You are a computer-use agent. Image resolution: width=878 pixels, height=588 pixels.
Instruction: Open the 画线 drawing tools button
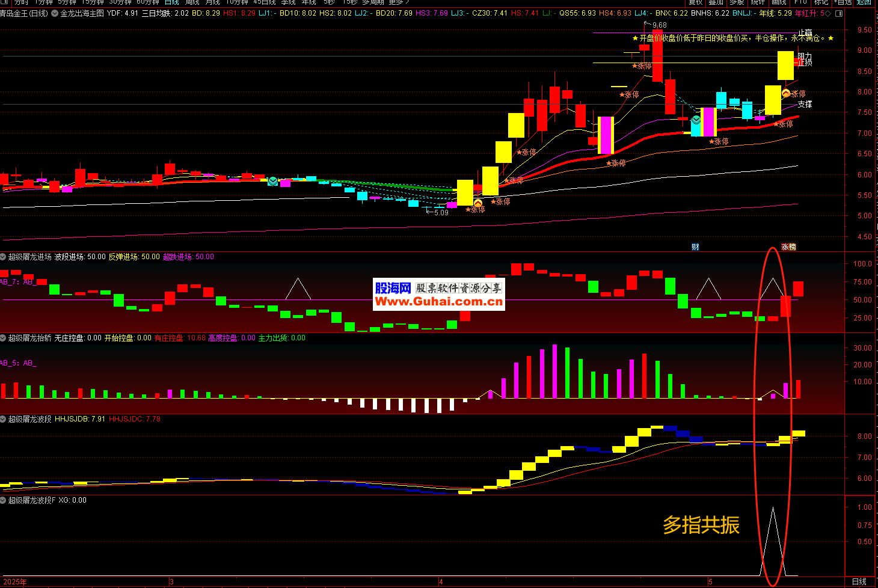coord(779,2)
